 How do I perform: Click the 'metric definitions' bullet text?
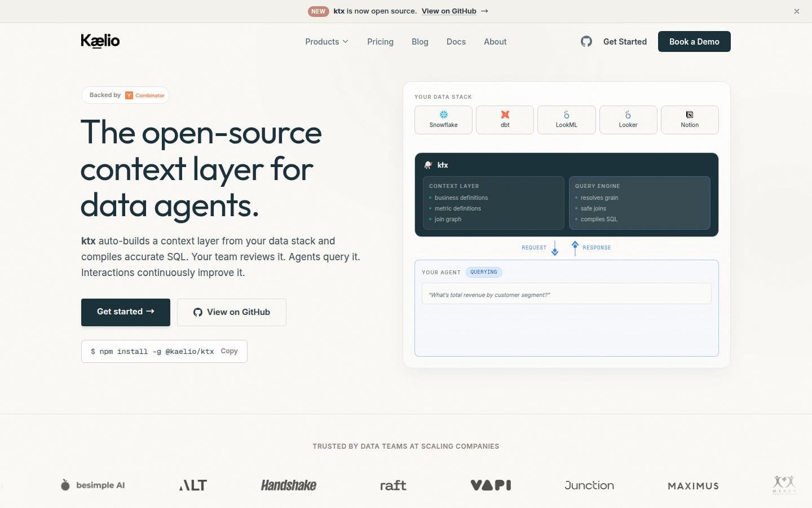458,208
